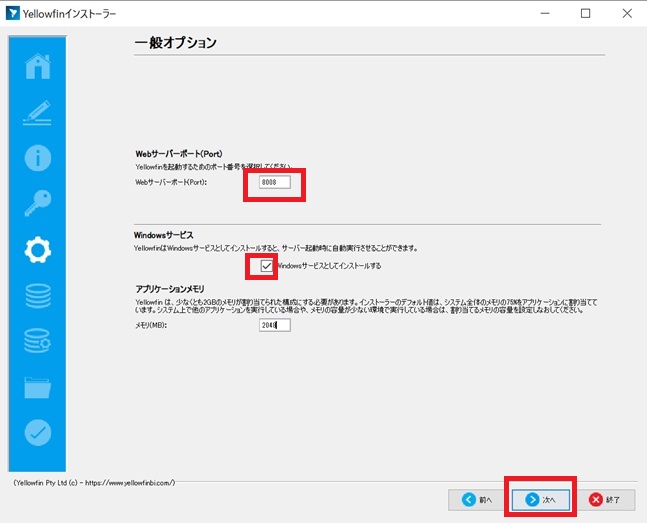647x523 pixels.
Task: Select the checkmark finish step icon
Action: coord(38,432)
